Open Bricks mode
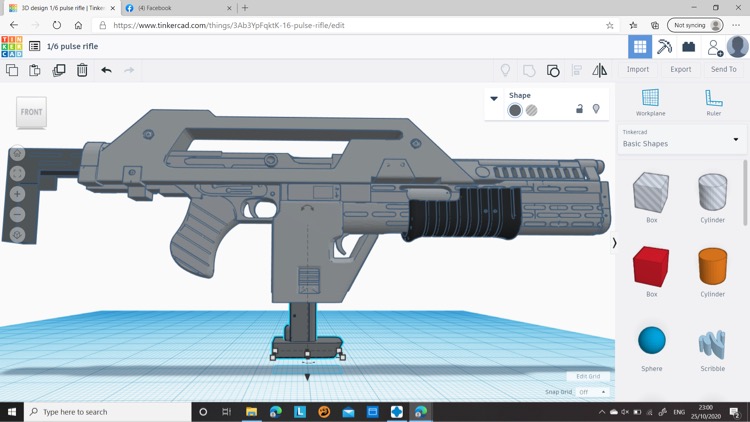Viewport: 750px width, 422px height. pyautogui.click(x=688, y=46)
